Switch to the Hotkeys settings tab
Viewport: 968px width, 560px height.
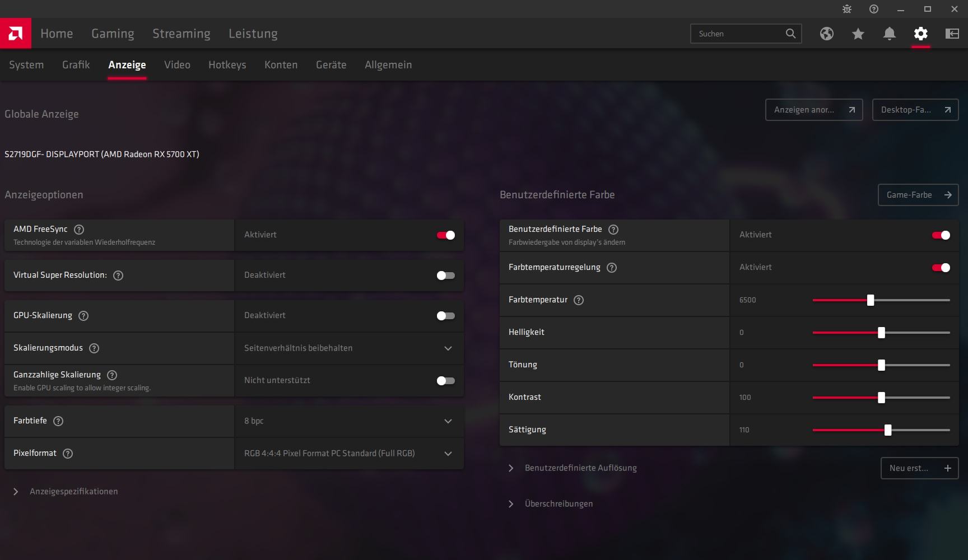pyautogui.click(x=227, y=65)
